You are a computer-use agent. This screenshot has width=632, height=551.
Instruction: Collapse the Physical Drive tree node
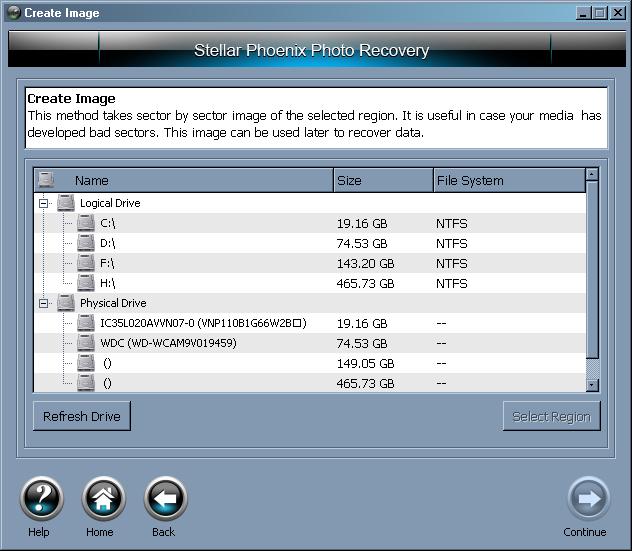click(x=43, y=303)
